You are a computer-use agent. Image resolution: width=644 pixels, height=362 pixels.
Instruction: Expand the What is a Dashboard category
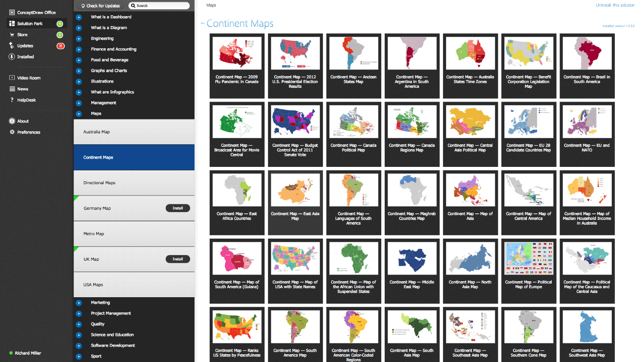coord(79,17)
